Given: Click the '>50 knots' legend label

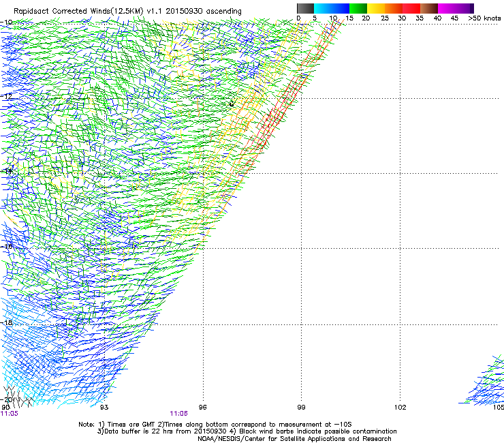Looking at the screenshot, I should 484,18.
